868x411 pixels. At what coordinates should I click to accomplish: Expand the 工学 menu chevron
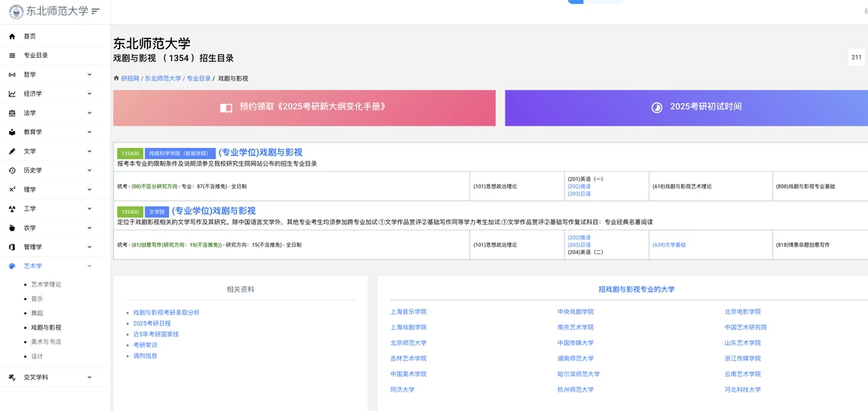[x=90, y=209]
